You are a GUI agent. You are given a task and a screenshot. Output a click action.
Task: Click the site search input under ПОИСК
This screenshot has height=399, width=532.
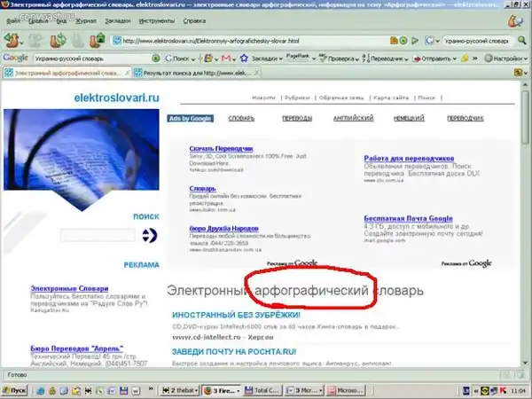pos(98,235)
